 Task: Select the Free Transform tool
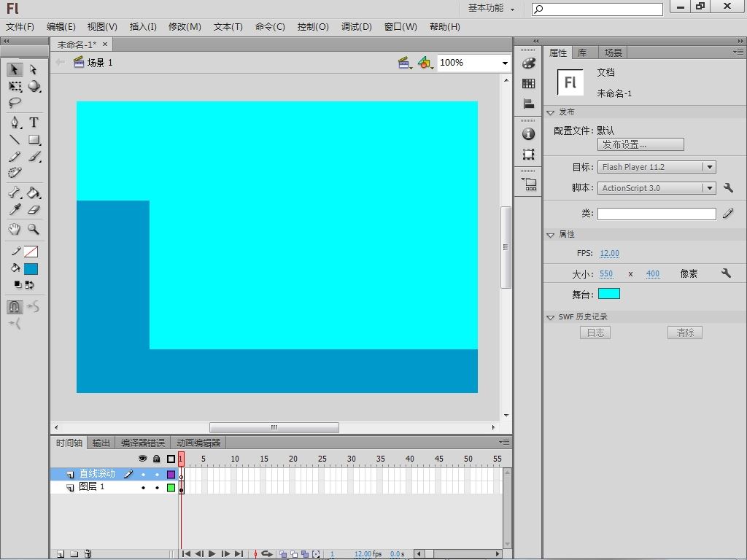[15, 86]
